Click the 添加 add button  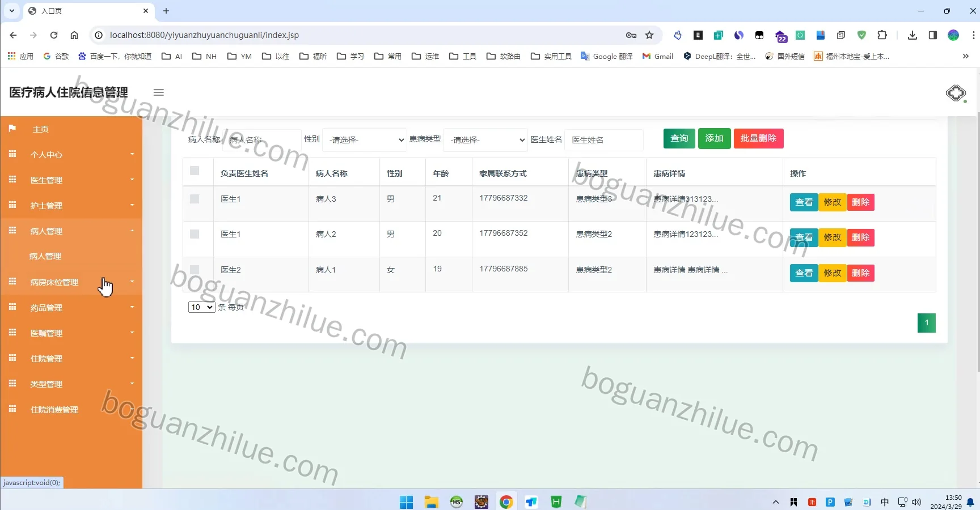(715, 138)
